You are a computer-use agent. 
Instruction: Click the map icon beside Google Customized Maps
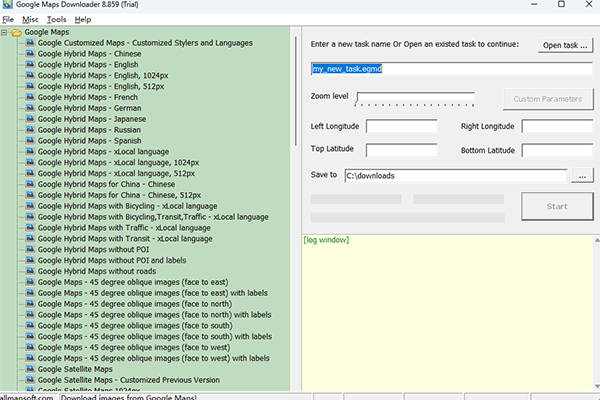[x=30, y=42]
